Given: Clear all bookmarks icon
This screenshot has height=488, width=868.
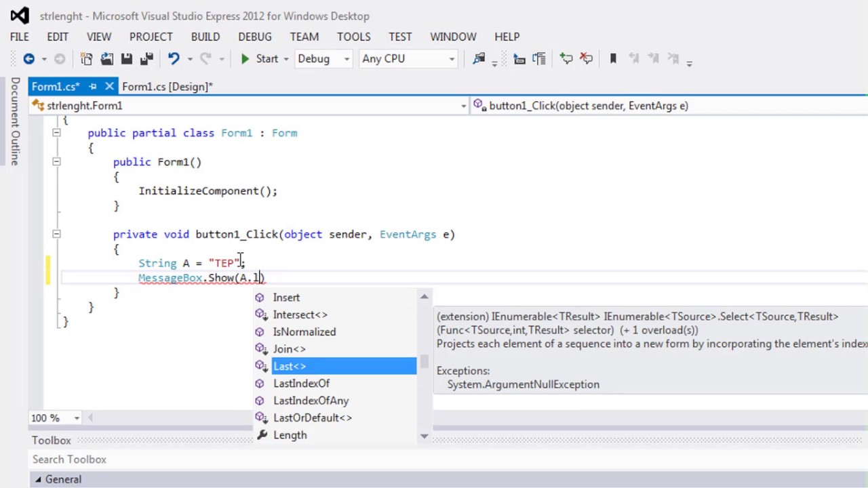Looking at the screenshot, I should (673, 59).
